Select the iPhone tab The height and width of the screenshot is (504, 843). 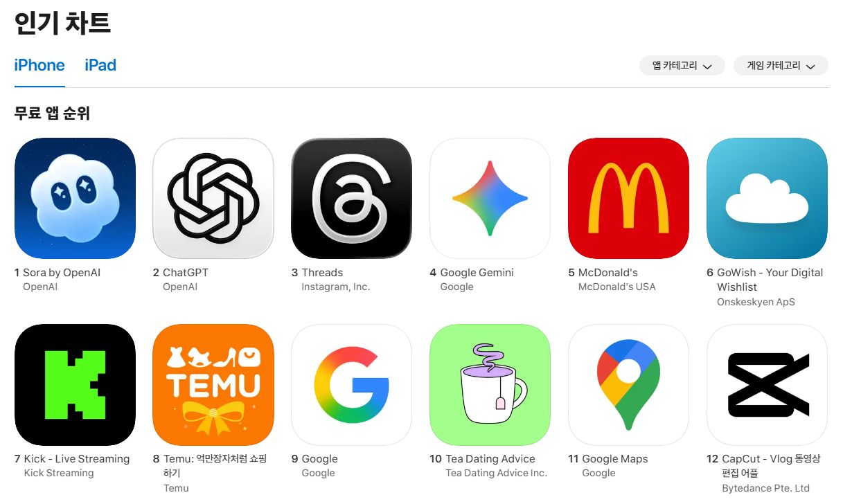point(39,66)
